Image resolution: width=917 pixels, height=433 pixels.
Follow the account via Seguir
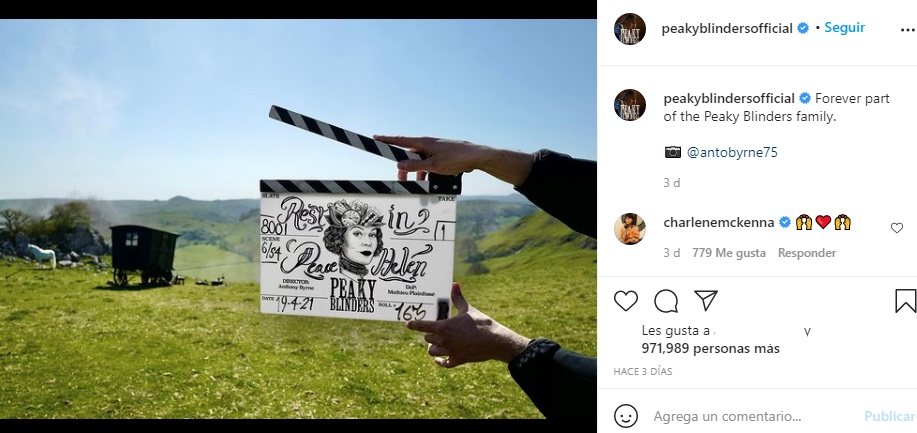(844, 28)
